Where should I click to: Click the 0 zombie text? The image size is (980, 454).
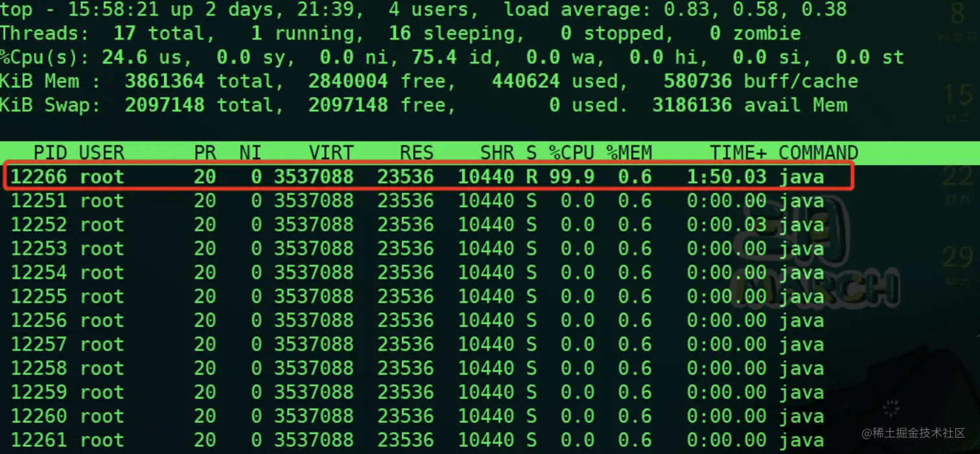click(x=755, y=33)
